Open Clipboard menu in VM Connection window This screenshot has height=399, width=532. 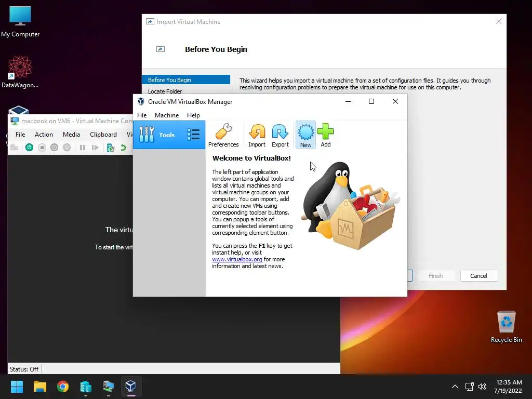point(103,135)
